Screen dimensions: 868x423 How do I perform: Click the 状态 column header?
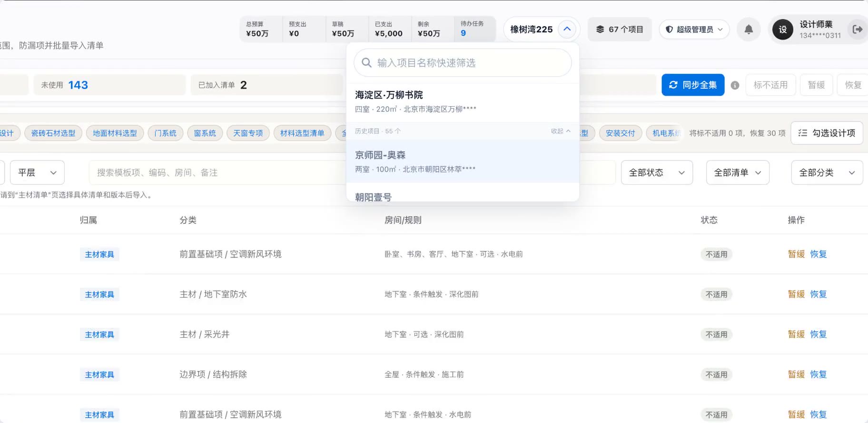coord(709,220)
